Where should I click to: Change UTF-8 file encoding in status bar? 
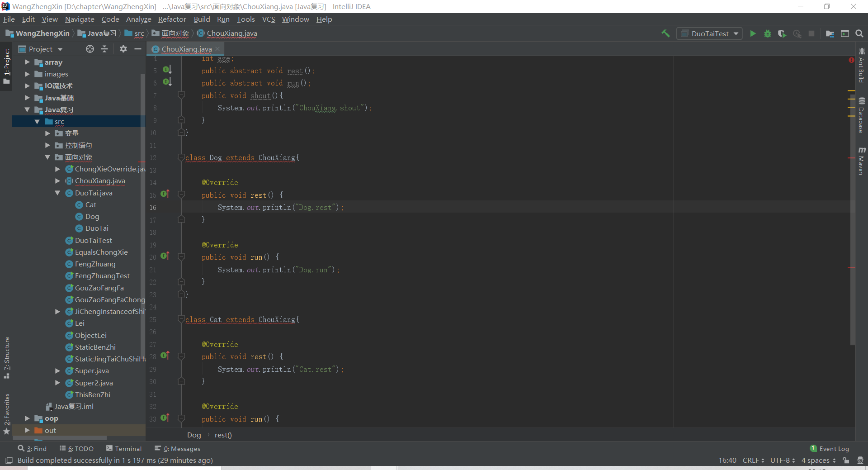783,461
